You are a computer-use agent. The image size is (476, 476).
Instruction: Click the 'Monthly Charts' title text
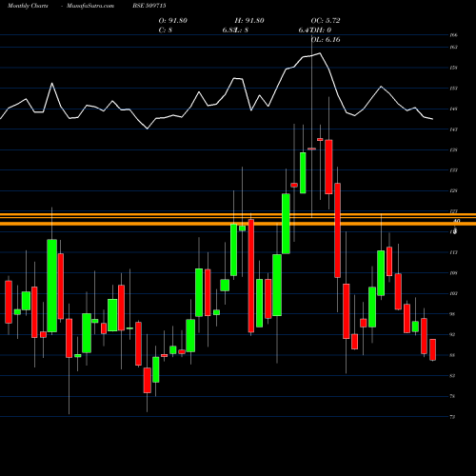(28, 6)
